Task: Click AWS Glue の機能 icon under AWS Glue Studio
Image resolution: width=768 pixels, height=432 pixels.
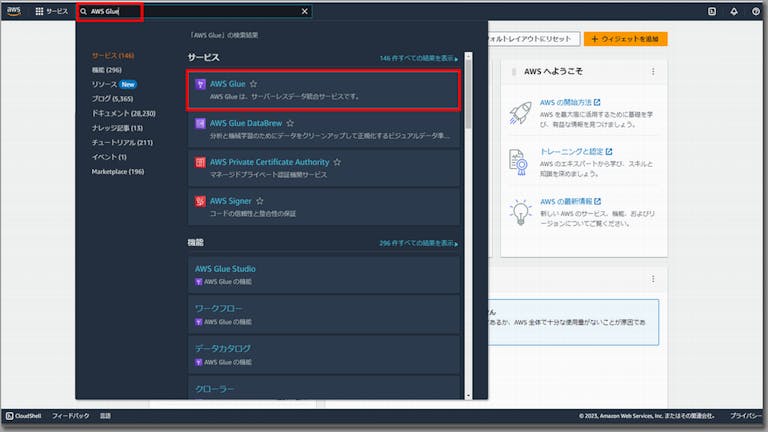Action: point(198,282)
